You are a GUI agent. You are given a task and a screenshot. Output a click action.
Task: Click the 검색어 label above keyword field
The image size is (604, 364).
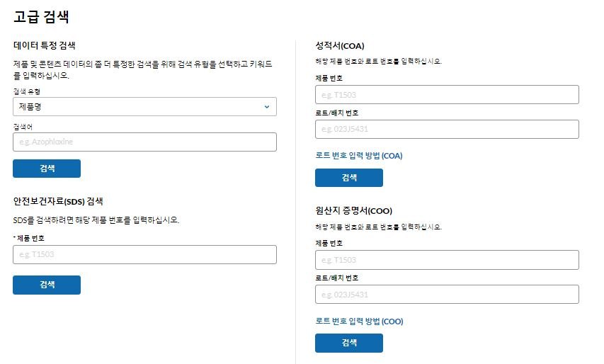[23, 127]
